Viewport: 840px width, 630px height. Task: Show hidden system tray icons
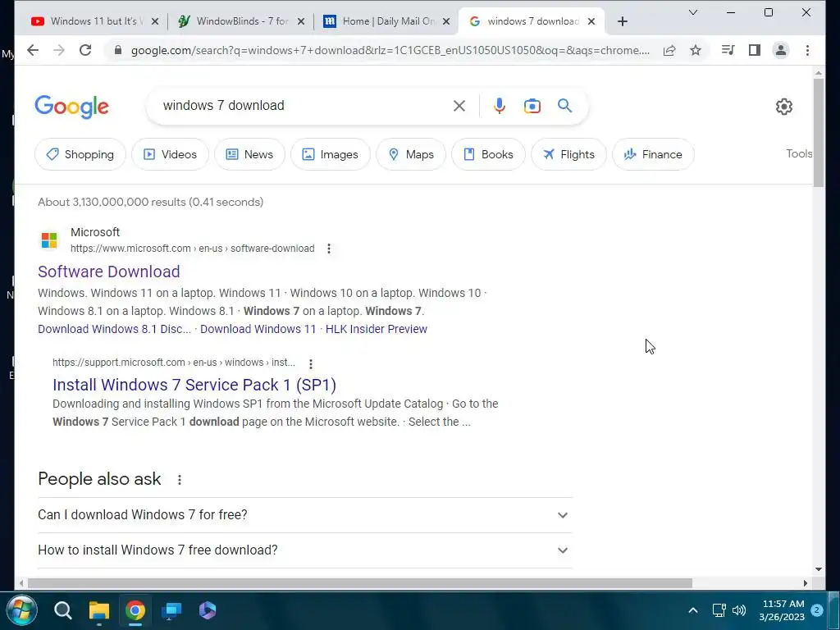[692, 610]
